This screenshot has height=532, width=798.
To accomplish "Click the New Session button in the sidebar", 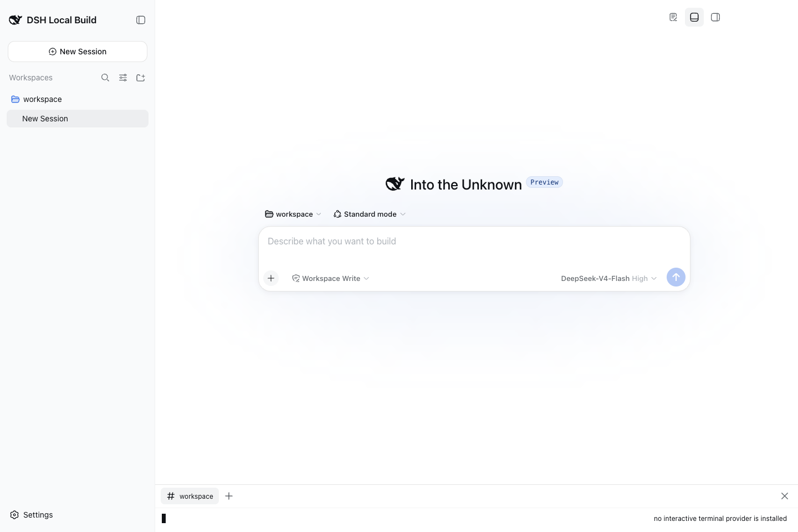I will [78, 52].
